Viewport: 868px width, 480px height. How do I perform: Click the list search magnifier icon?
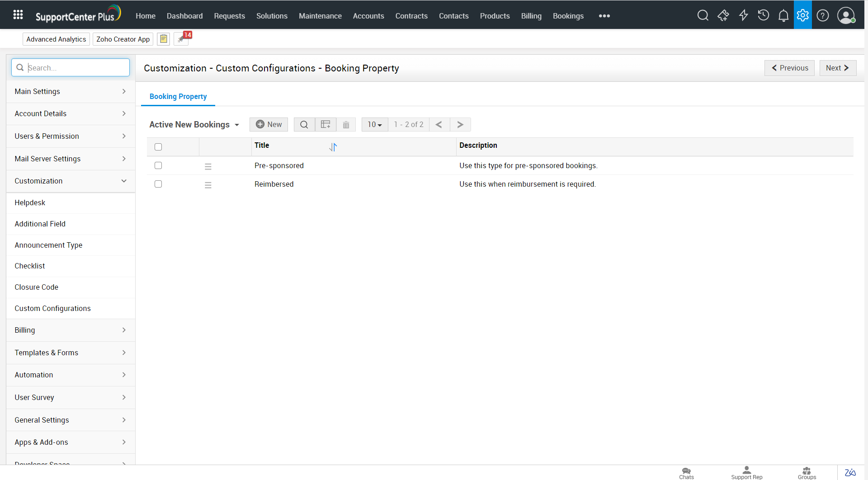click(x=304, y=125)
